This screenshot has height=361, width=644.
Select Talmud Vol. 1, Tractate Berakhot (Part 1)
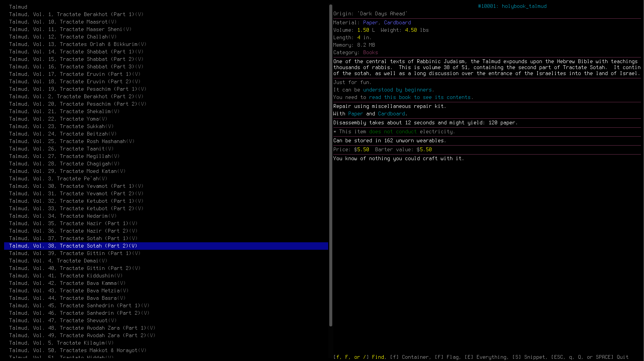click(76, 14)
